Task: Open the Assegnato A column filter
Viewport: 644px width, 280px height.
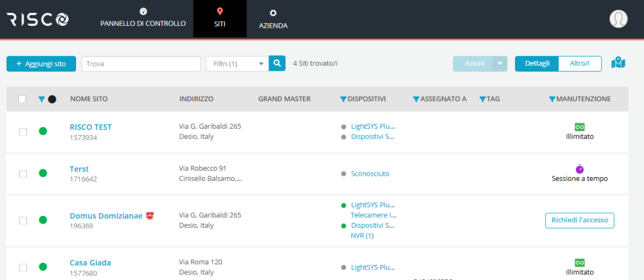Action: pos(416,99)
